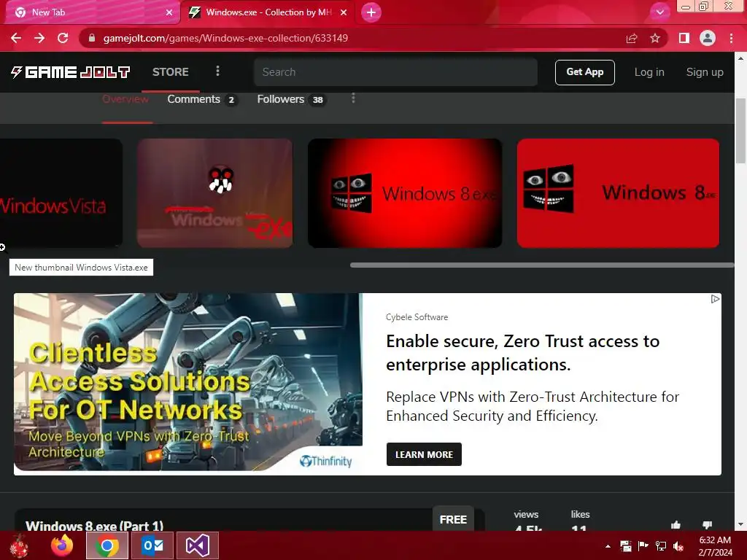Open game page tabs overflow menu
Screen dimensions: 747x560
[353, 98]
